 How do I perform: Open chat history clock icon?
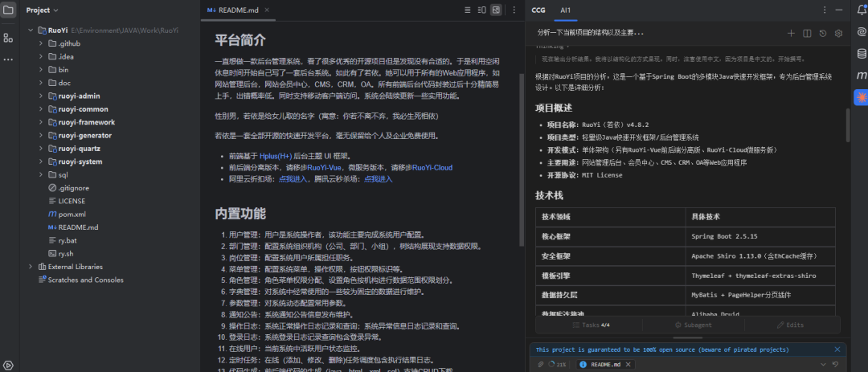(x=823, y=33)
